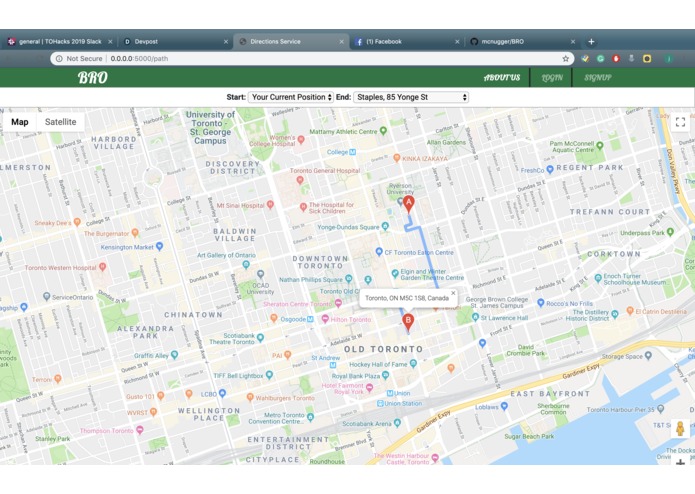
Task: Click the Graffiti Alley marker
Action: tap(174, 355)
